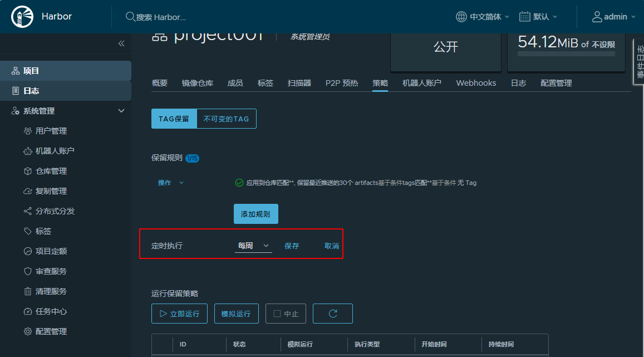The height and width of the screenshot is (357, 644).
Task: Click the 复制管理 cloud icon
Action: click(x=27, y=191)
